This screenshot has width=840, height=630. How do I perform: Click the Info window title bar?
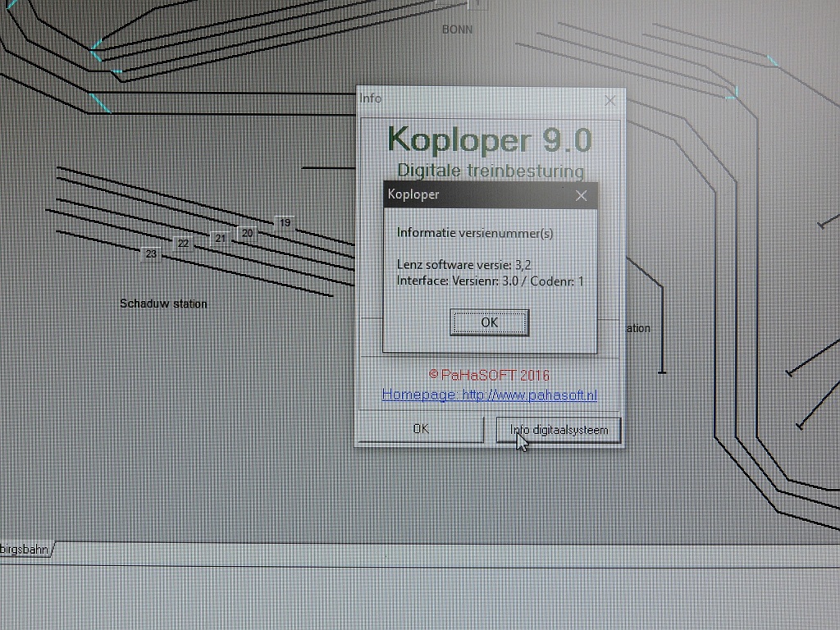click(x=476, y=99)
